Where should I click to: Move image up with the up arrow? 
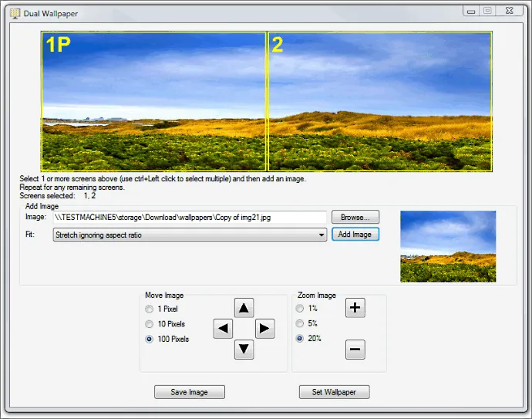[244, 308]
